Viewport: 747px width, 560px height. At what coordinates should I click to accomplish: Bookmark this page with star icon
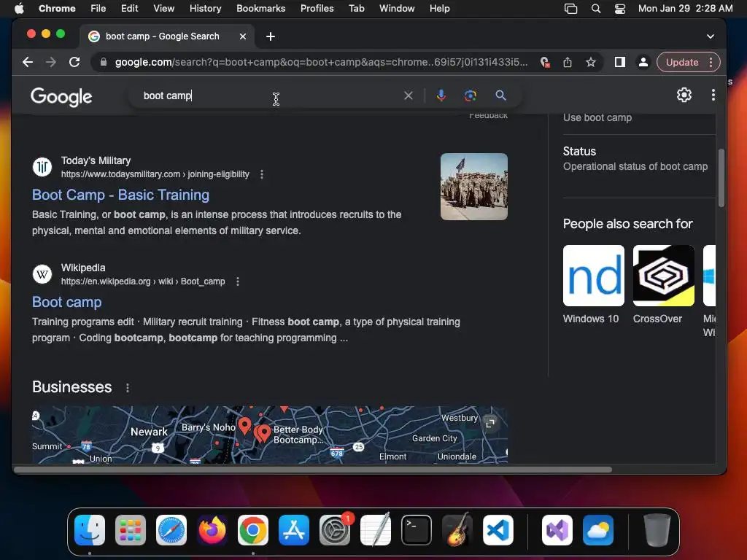591,62
